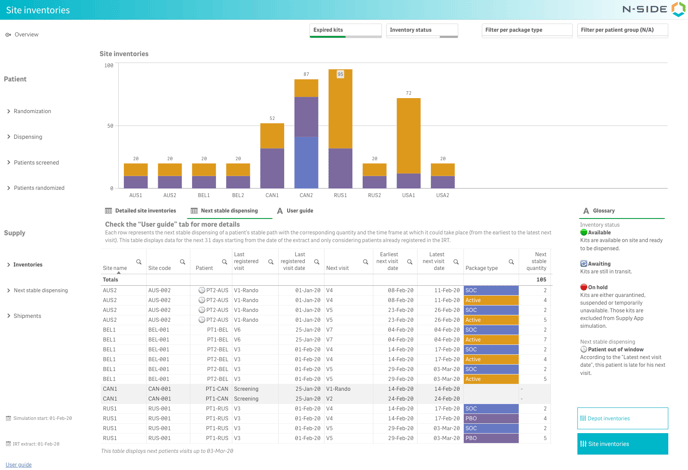Click search icon in Package type column
Viewport: 688px width, 470px height.
511,262
